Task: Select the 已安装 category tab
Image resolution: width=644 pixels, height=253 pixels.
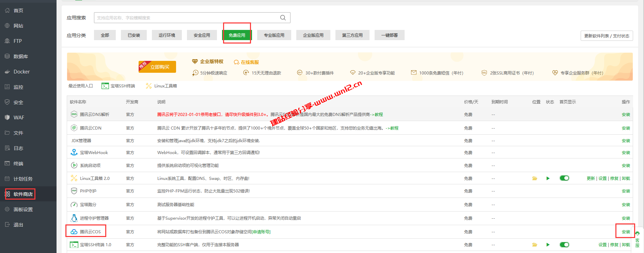Action: pyautogui.click(x=134, y=35)
